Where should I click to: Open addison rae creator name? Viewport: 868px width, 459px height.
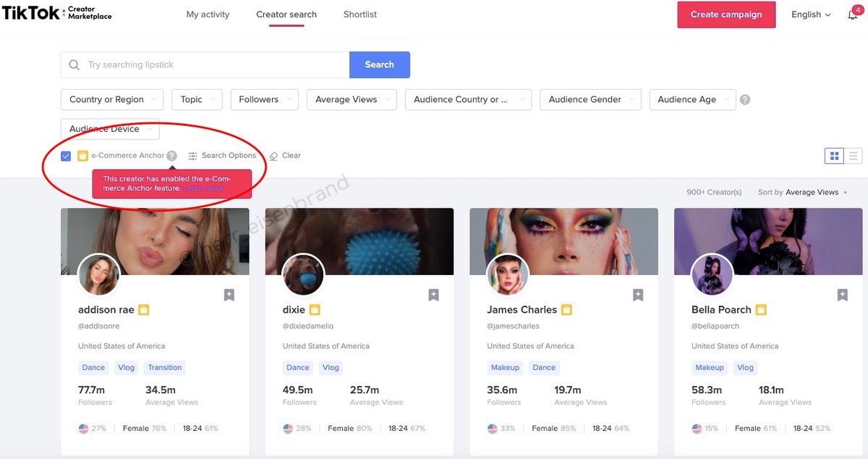tap(106, 310)
